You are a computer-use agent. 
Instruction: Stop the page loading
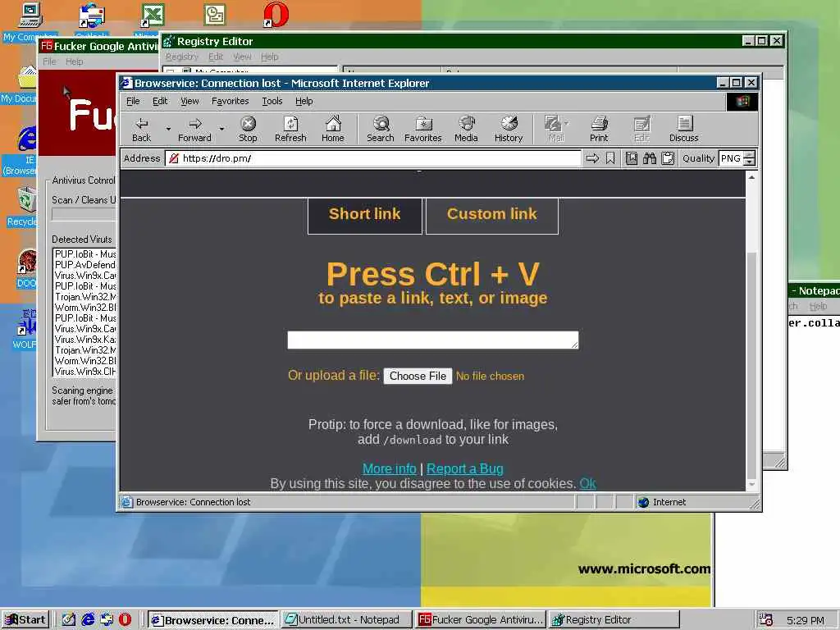pyautogui.click(x=248, y=130)
